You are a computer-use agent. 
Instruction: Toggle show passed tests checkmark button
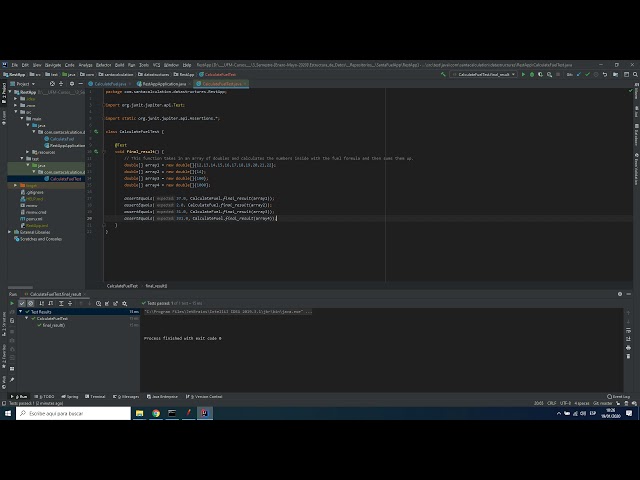[x=22, y=303]
